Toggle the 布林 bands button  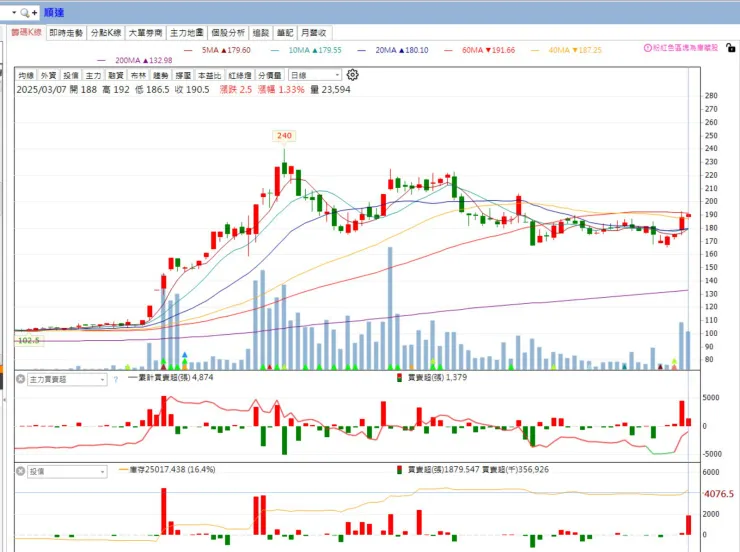pyautogui.click(x=138, y=75)
